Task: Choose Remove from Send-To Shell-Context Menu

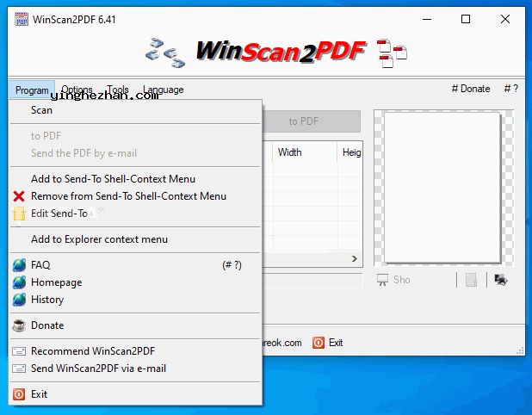Action: [135, 196]
